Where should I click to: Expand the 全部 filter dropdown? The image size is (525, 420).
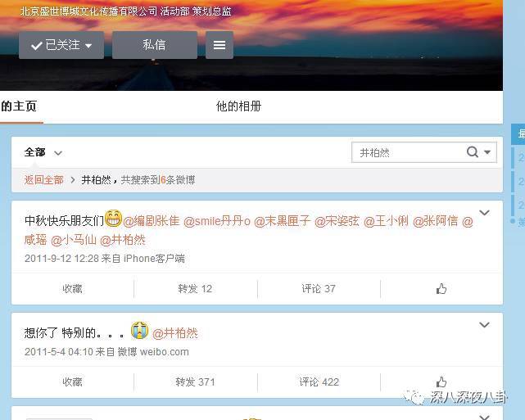[43, 152]
